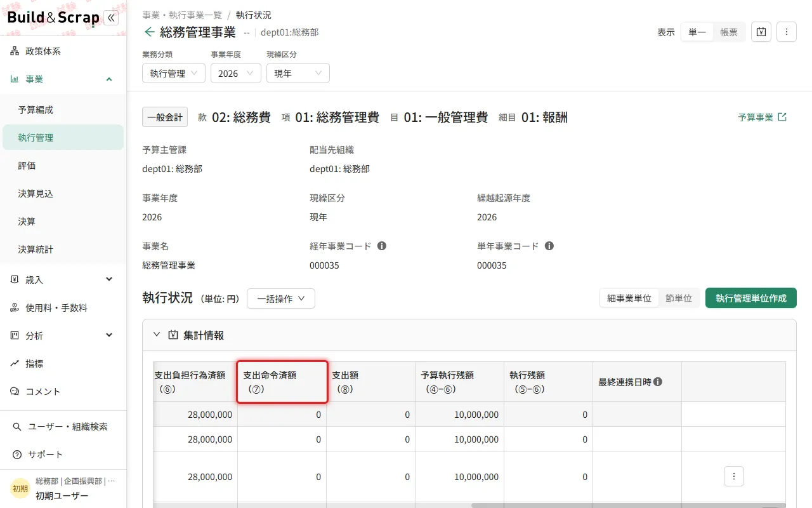Open 評価 in the sidebar
812x508 pixels.
63,166
